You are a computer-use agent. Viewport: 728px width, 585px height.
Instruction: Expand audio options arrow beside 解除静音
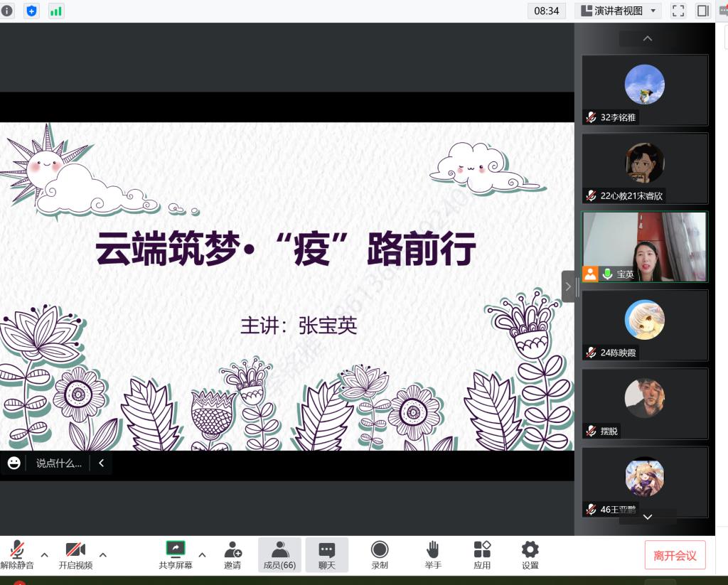(x=44, y=554)
